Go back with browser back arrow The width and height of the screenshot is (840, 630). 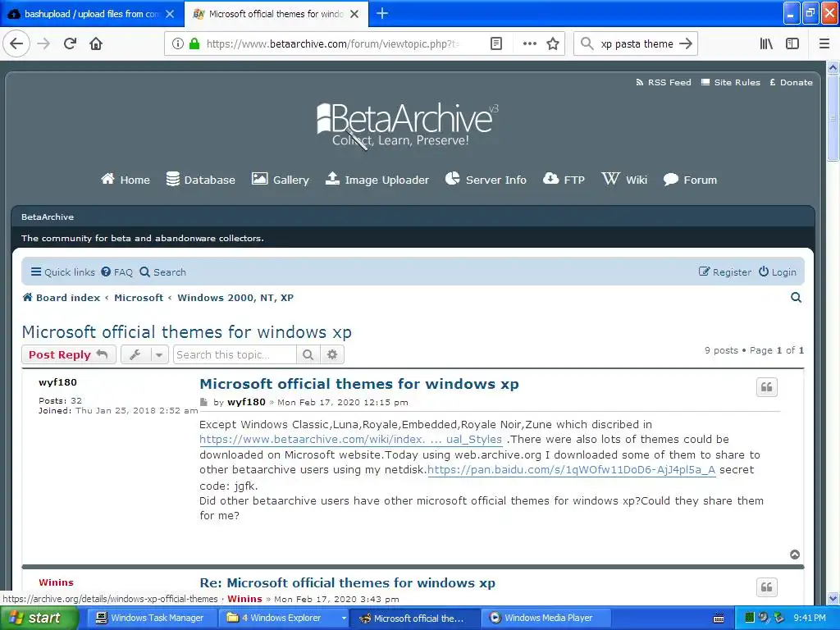(x=16, y=43)
